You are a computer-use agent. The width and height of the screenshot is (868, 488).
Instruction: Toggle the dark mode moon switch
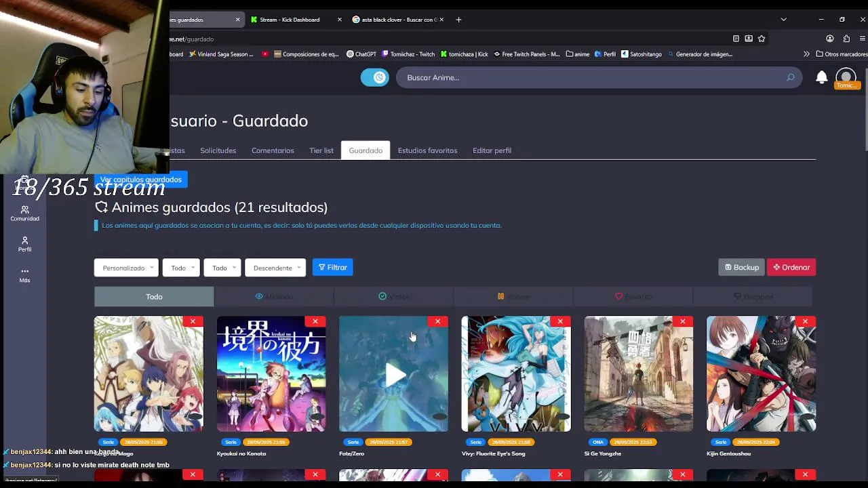click(374, 77)
